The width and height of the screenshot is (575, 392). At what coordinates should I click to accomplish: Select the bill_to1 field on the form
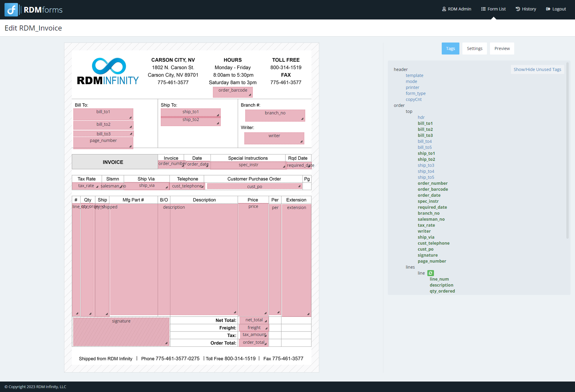(103, 114)
